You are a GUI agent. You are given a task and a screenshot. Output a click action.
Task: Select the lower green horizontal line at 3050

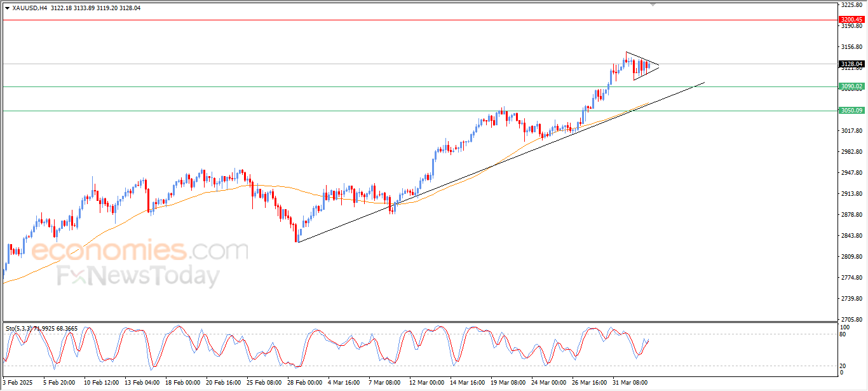click(419, 111)
